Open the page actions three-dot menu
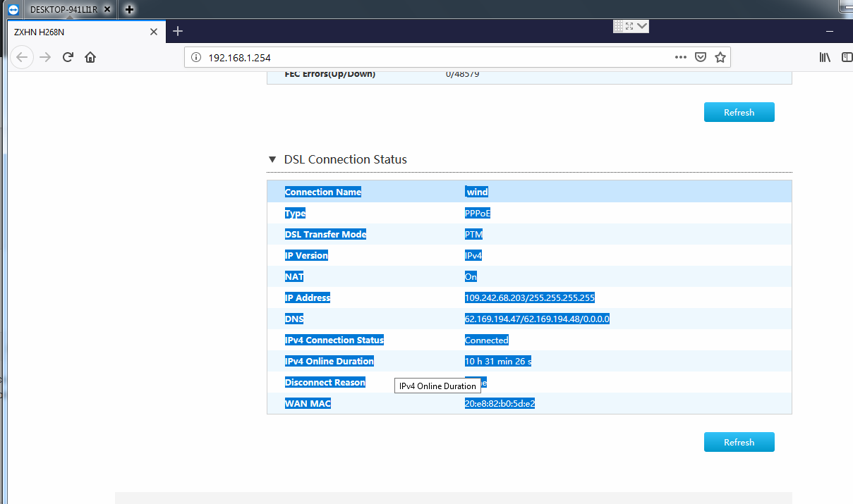 pyautogui.click(x=680, y=58)
